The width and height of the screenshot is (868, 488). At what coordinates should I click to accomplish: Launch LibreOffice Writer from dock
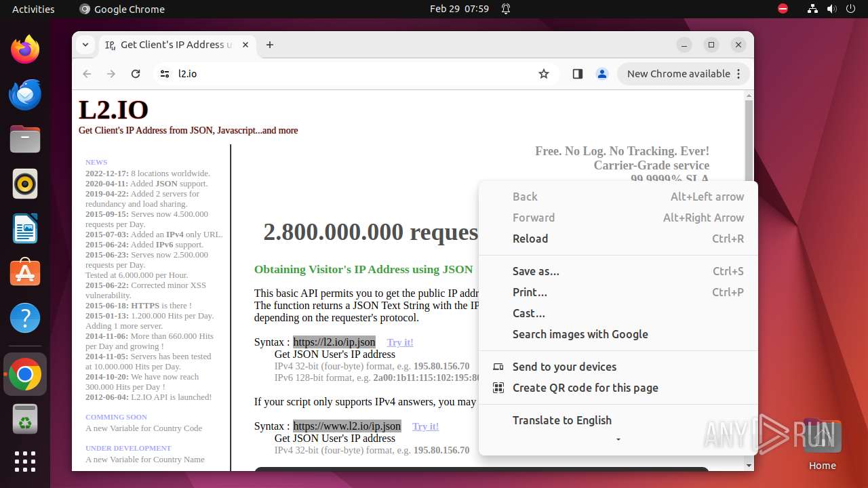tap(25, 228)
